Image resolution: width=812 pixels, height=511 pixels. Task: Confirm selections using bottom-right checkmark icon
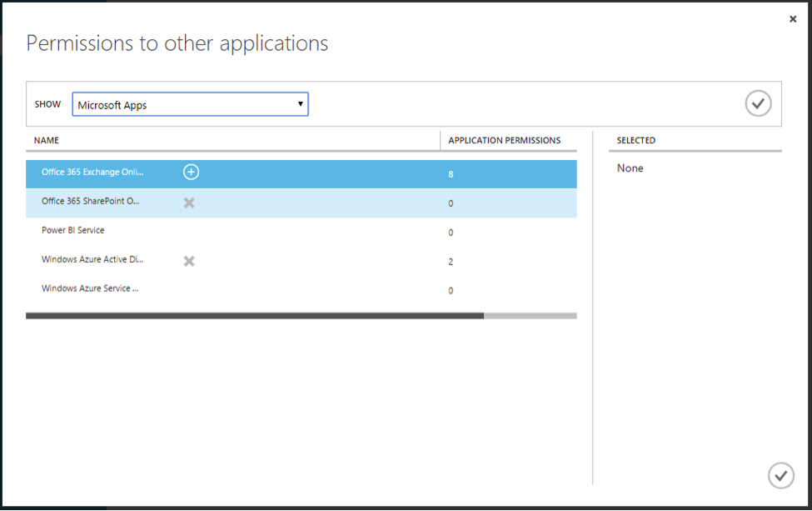[780, 475]
